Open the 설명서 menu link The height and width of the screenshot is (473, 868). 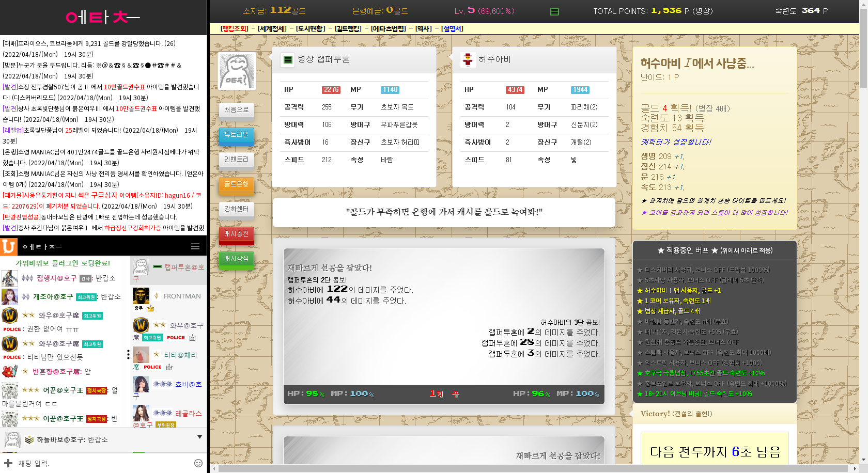tap(452, 29)
